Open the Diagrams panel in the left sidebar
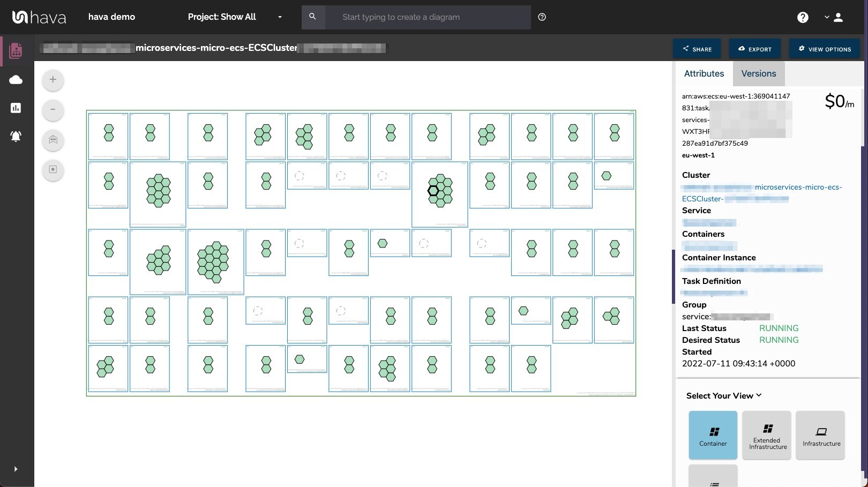Image resolution: width=868 pixels, height=487 pixels. (16, 50)
